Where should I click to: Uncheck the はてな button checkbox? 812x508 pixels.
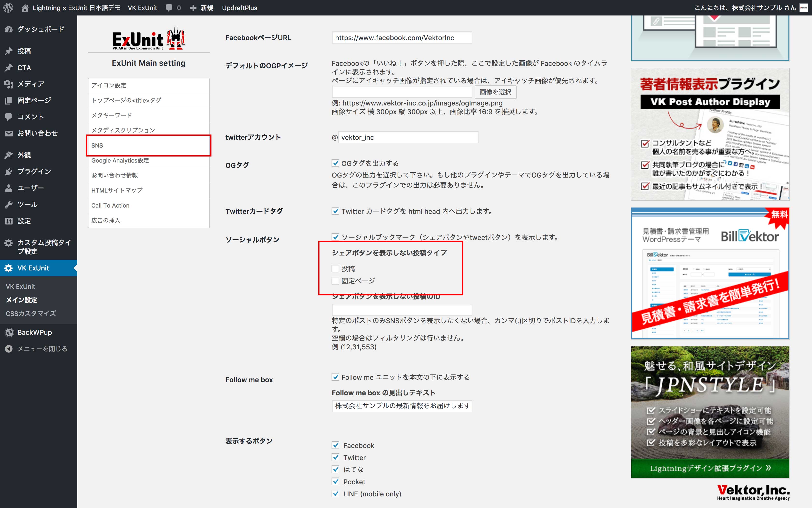point(335,469)
